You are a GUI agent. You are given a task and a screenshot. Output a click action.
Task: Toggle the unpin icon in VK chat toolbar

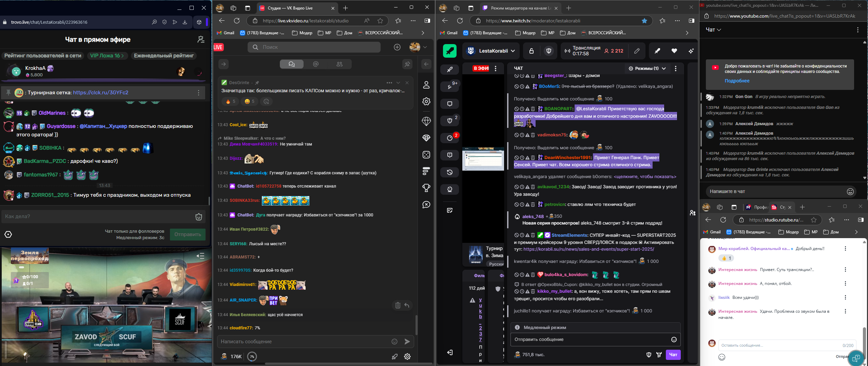point(407,64)
